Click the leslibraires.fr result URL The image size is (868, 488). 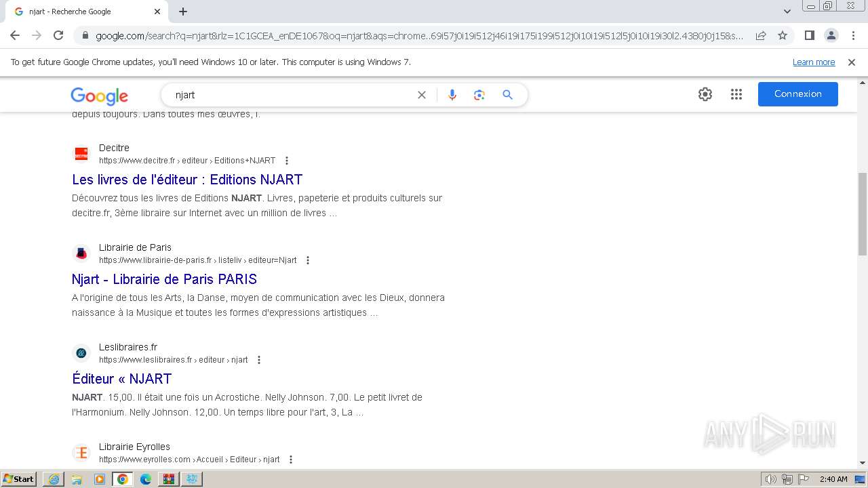[x=173, y=360]
